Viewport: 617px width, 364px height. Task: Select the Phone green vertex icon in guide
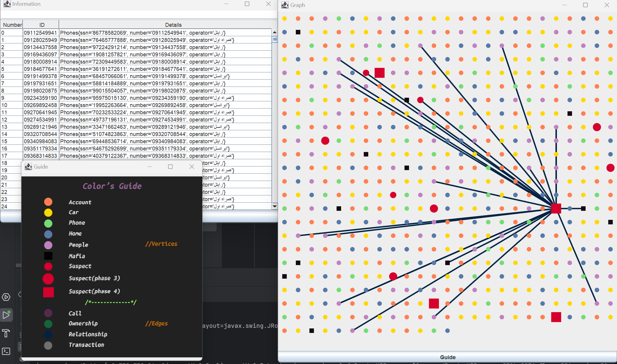point(48,222)
